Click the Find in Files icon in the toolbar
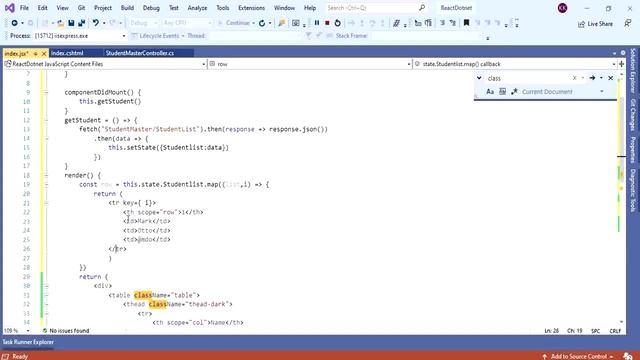 click(282, 23)
